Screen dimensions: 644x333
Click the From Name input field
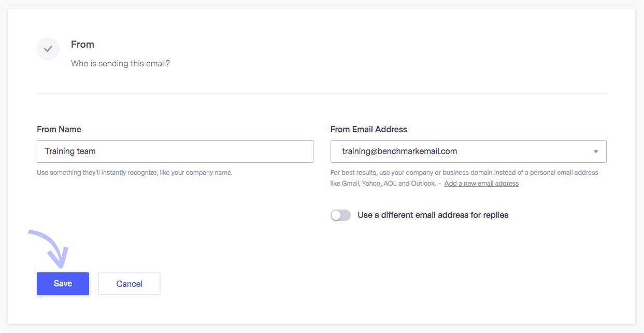pyautogui.click(x=175, y=151)
